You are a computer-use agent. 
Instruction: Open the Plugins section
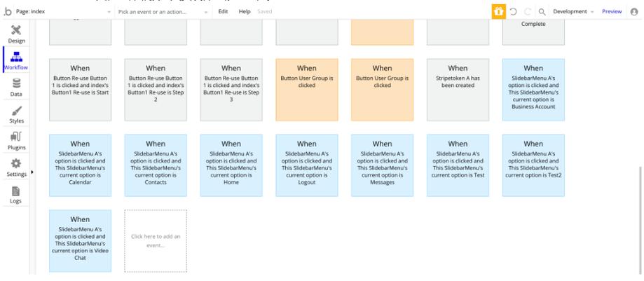pos(17,141)
